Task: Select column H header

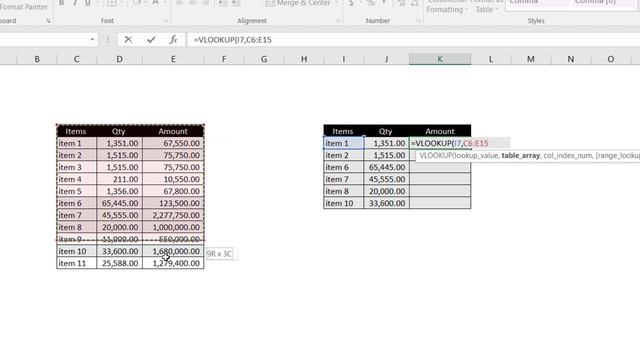Action: point(304,59)
